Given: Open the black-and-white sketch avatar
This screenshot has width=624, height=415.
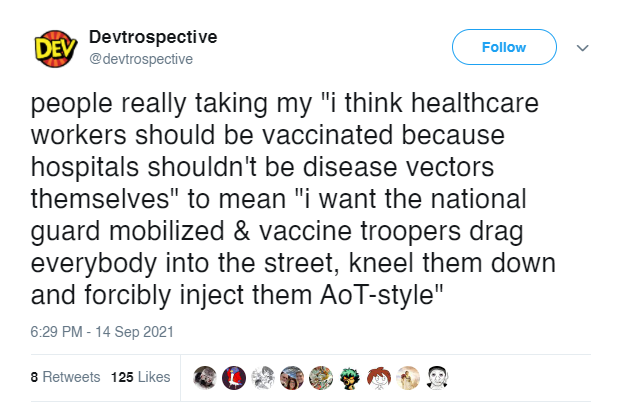Looking at the screenshot, I should tap(263, 378).
